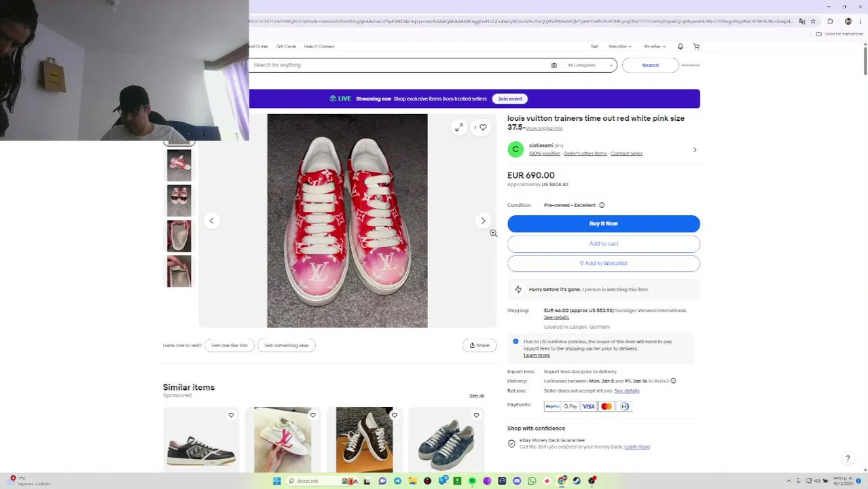Open eBay notifications bell
The image size is (868, 489).
pyautogui.click(x=680, y=46)
